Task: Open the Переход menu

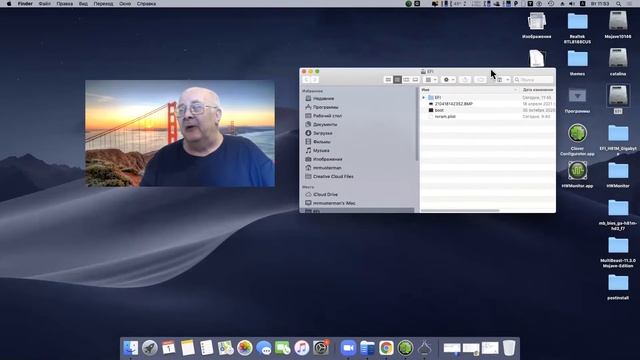Action: point(103,4)
